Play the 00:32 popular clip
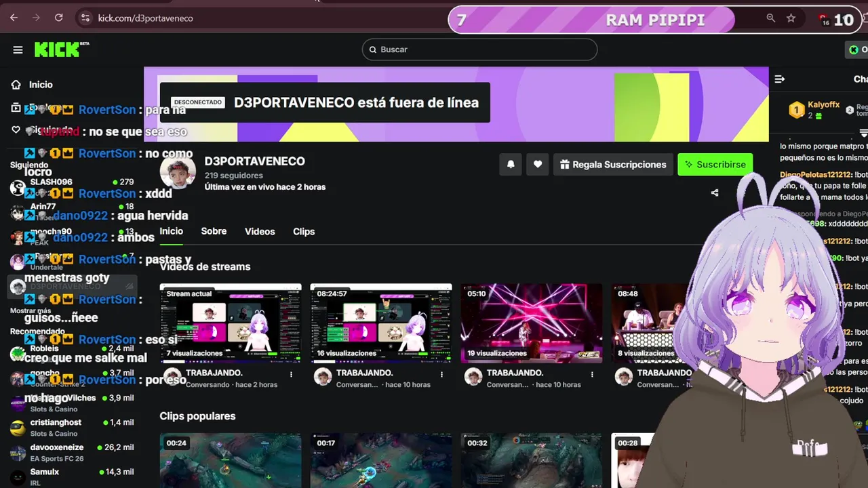The image size is (868, 488). [x=532, y=461]
